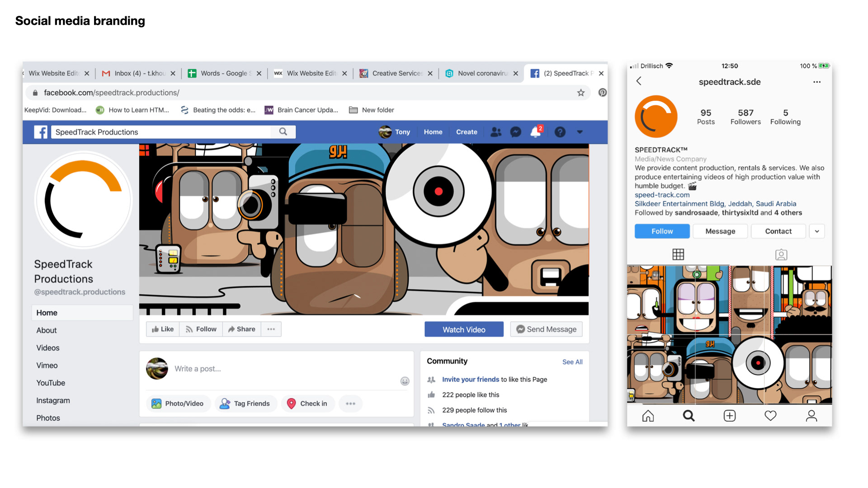The height and width of the screenshot is (488, 868).
Task: Open Home in page sidebar
Action: pyautogui.click(x=82, y=313)
